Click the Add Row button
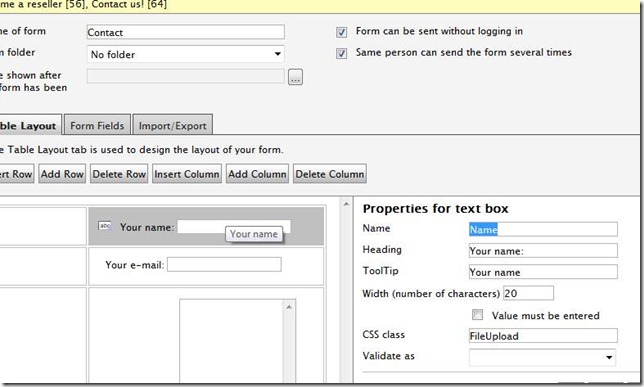This screenshot has height=387, width=644. pos(62,174)
